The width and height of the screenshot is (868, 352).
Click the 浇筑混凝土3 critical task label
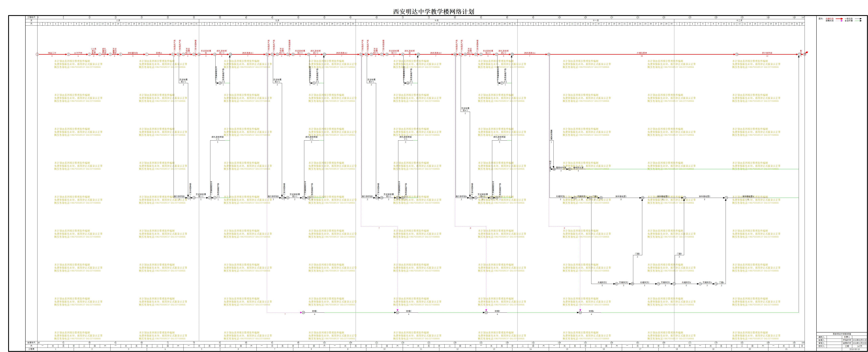436,53
